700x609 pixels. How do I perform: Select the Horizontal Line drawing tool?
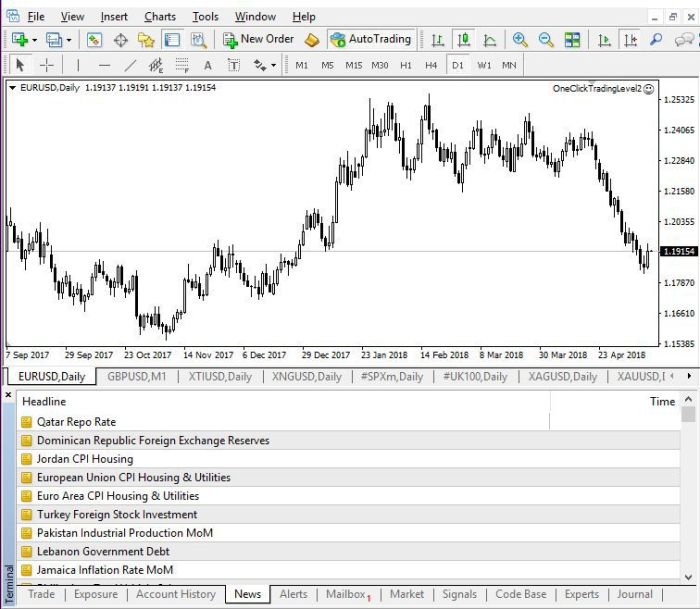tap(104, 66)
